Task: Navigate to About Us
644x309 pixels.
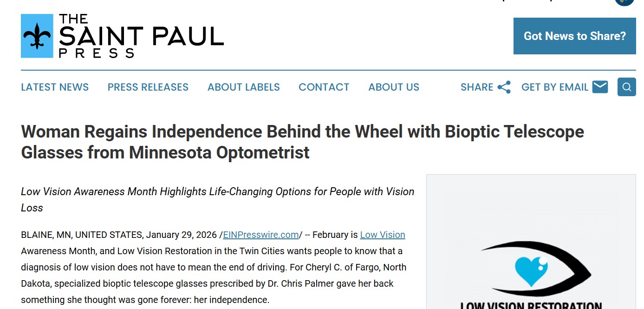Action: pos(394,87)
